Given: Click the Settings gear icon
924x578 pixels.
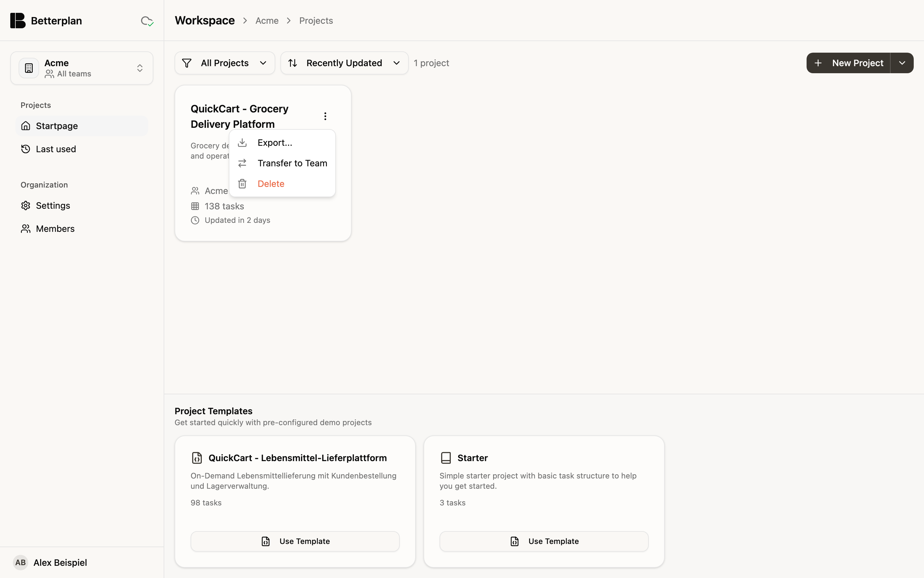Looking at the screenshot, I should coord(26,206).
